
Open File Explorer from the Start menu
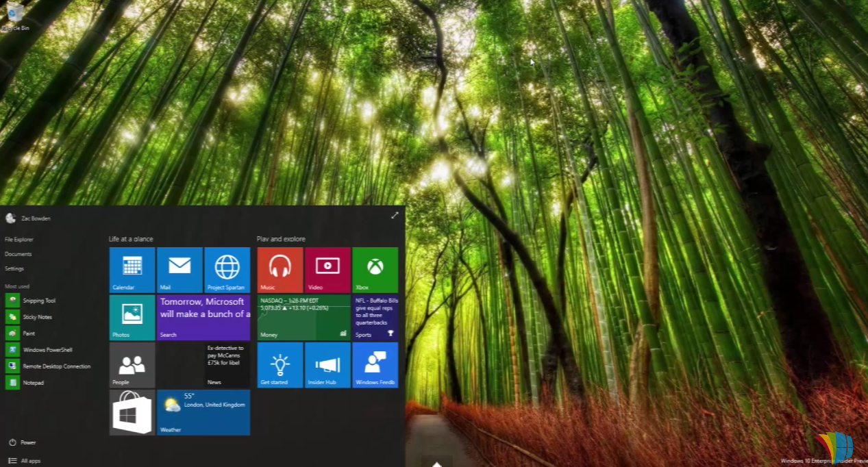coord(19,239)
